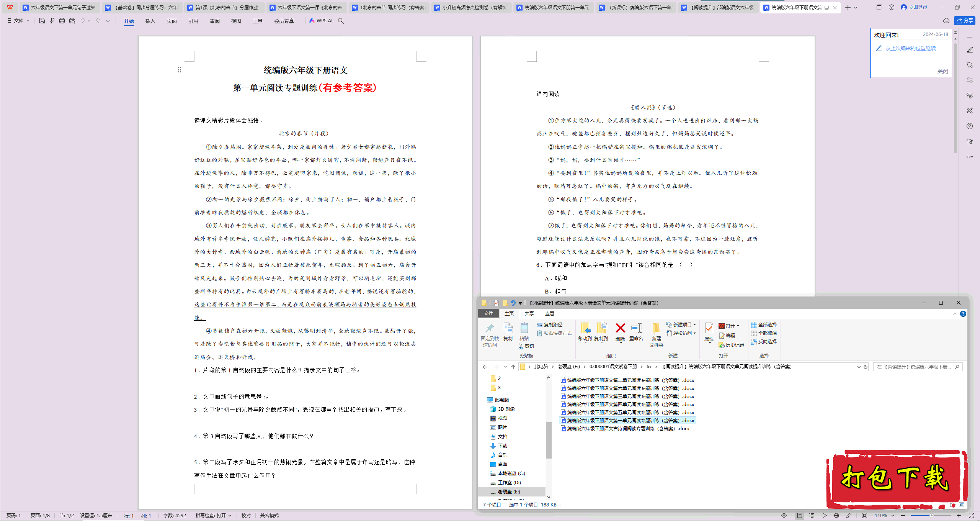Click Select None in Explorer ribbon

pyautogui.click(x=764, y=333)
